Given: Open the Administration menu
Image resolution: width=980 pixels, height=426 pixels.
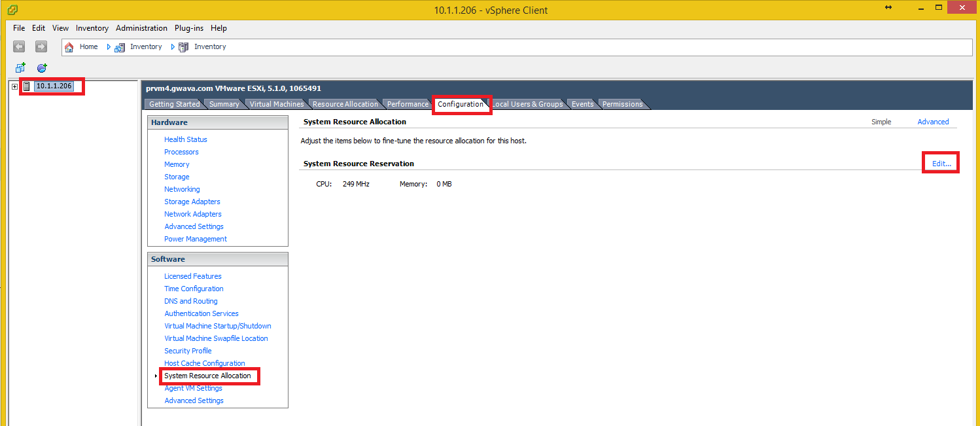Looking at the screenshot, I should (x=141, y=28).
